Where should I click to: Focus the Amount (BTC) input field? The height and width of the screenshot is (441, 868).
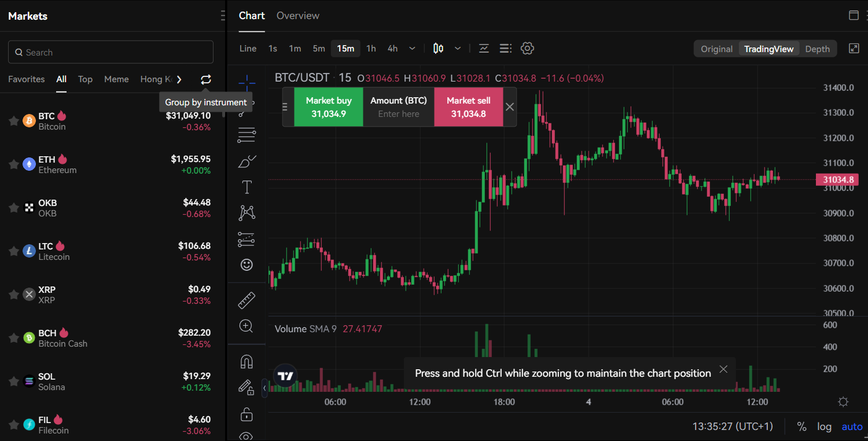[x=399, y=114]
